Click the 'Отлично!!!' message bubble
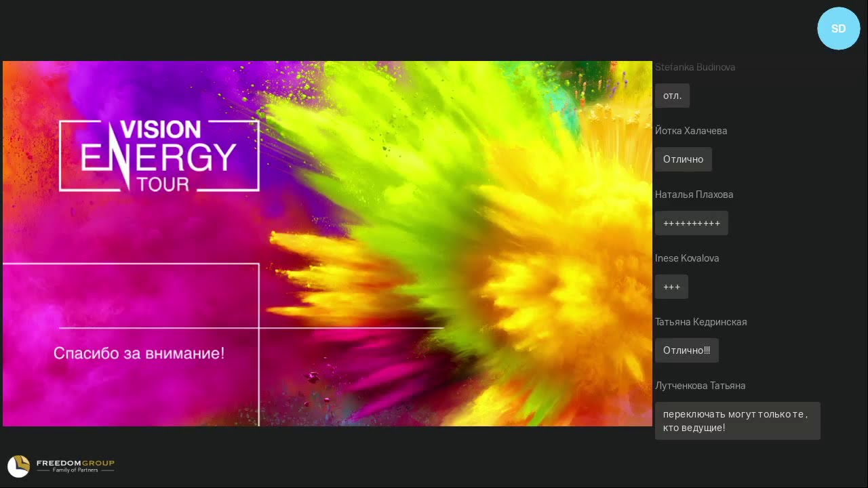Image resolution: width=868 pixels, height=488 pixels. pos(687,350)
